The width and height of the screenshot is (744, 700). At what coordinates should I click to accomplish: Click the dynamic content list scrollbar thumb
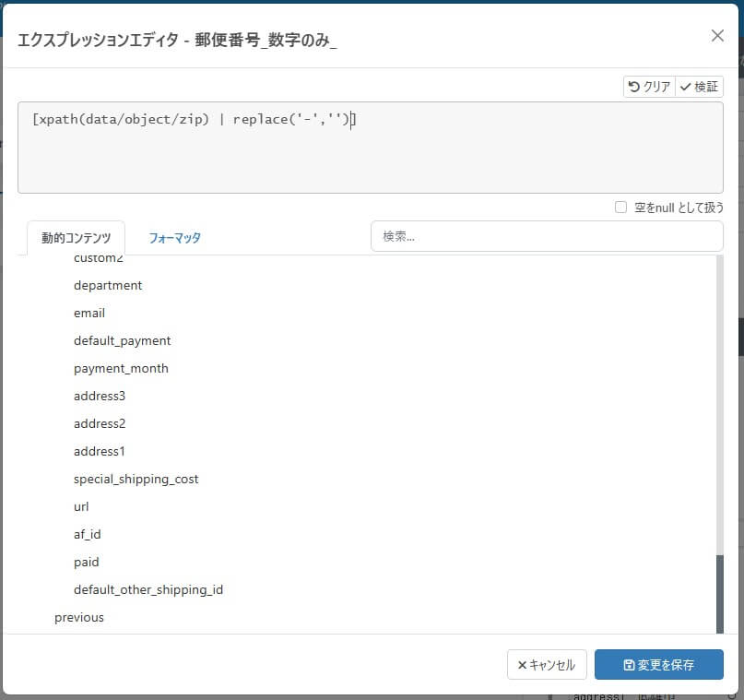tap(719, 594)
